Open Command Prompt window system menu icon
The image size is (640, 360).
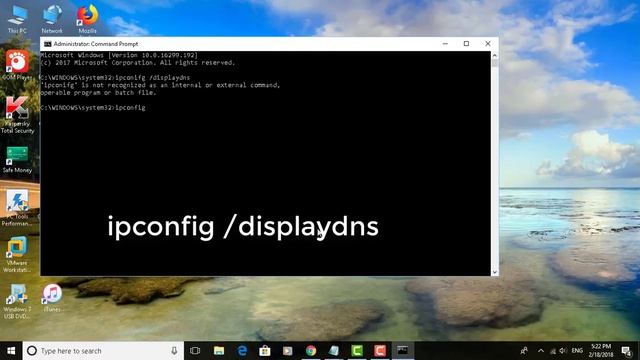(x=48, y=44)
